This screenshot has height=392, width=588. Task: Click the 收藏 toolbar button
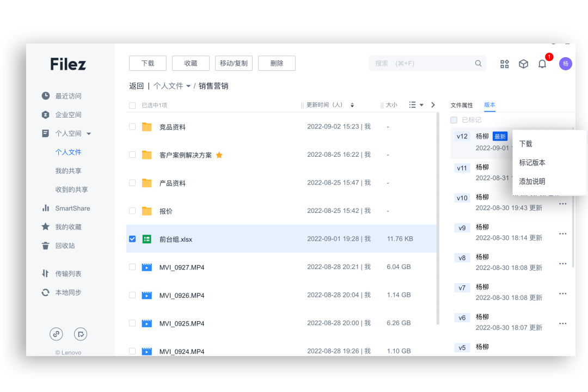click(191, 63)
